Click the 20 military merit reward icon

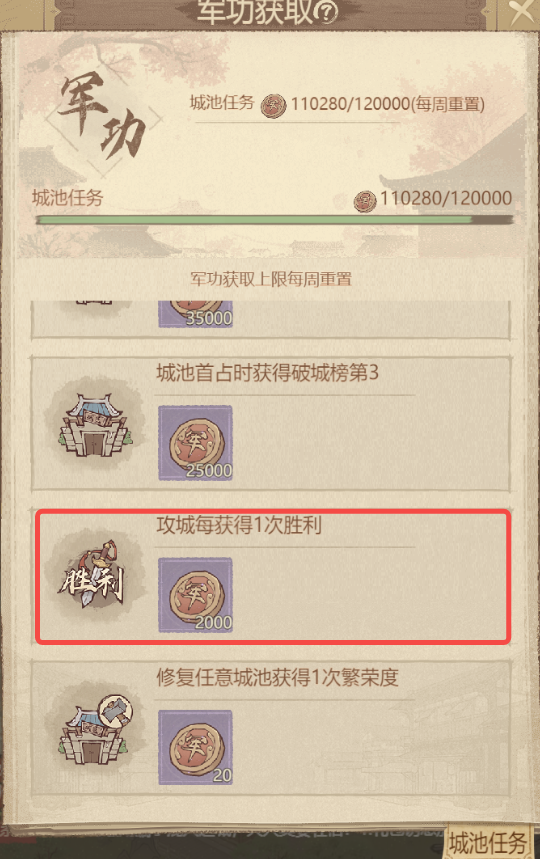(196, 747)
